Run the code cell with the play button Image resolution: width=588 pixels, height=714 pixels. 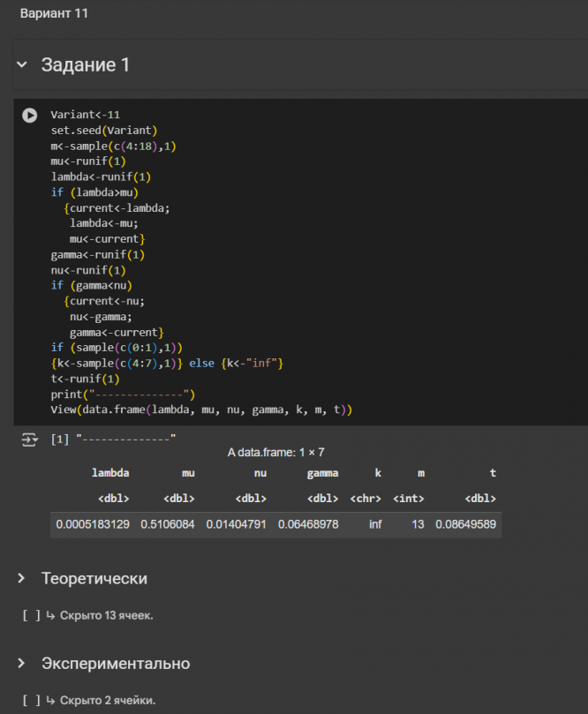30,115
